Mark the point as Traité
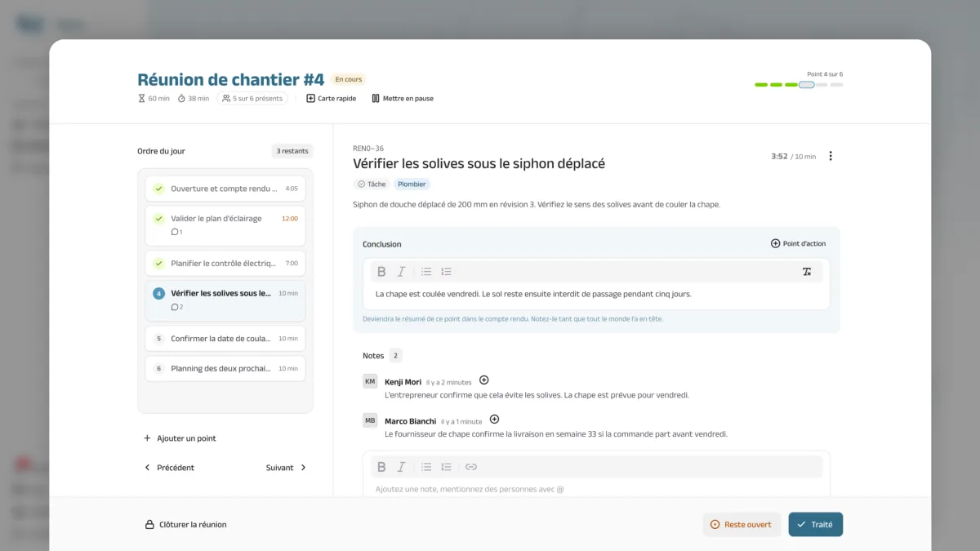 pyautogui.click(x=815, y=525)
